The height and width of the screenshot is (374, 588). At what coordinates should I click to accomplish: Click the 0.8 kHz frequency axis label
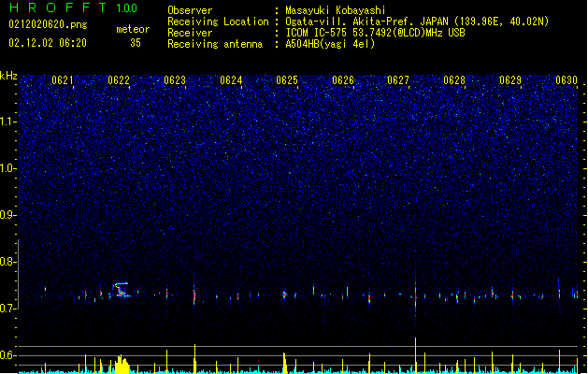[x=7, y=262]
